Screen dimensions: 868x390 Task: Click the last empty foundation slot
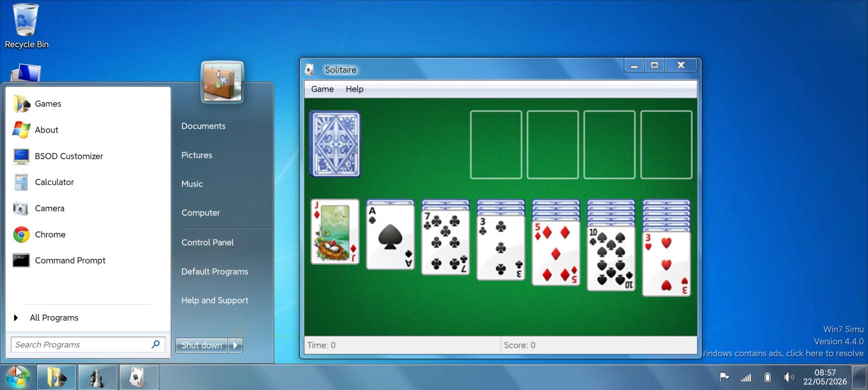pos(666,144)
